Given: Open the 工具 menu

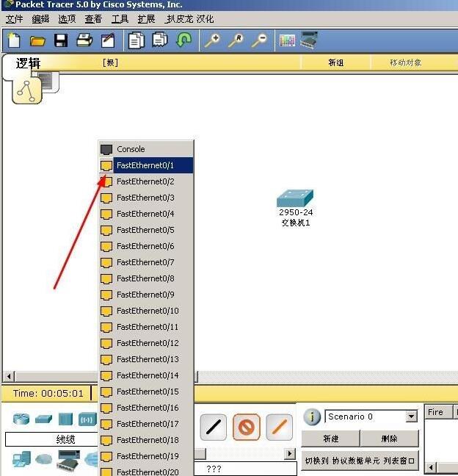Looking at the screenshot, I should (120, 19).
